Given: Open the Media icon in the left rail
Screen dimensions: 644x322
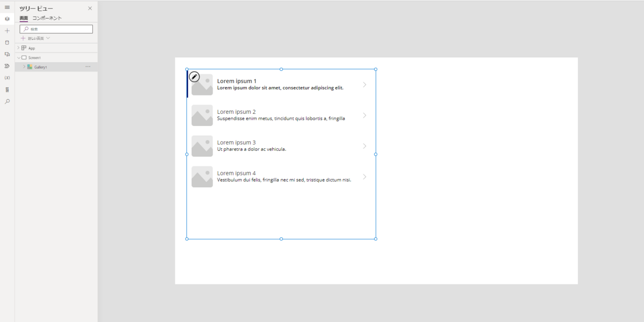Looking at the screenshot, I should 7,54.
